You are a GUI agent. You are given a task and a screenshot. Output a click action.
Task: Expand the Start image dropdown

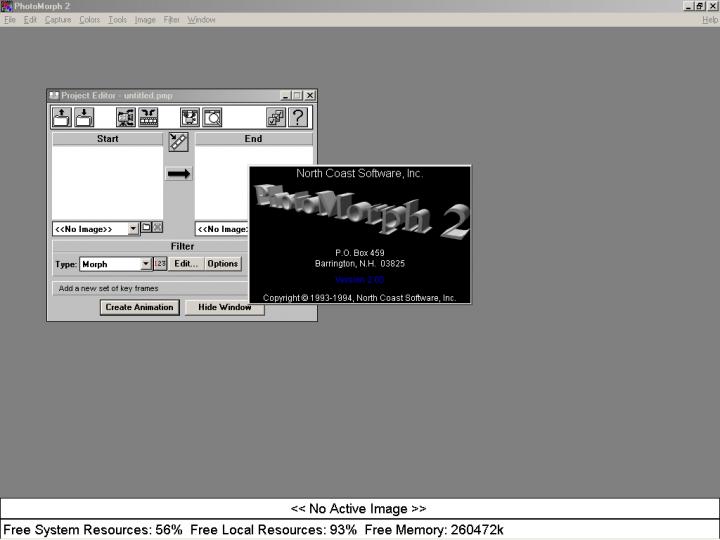click(133, 229)
